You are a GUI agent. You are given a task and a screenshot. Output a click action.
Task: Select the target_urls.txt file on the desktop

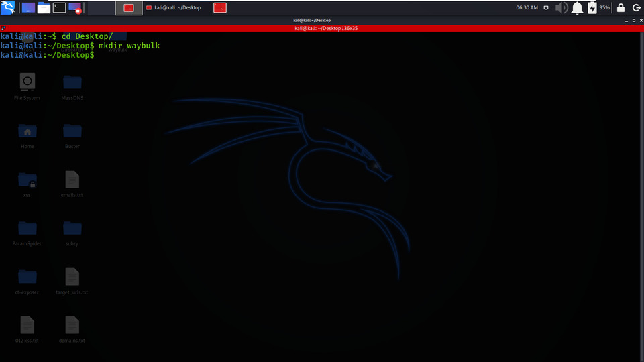click(72, 281)
